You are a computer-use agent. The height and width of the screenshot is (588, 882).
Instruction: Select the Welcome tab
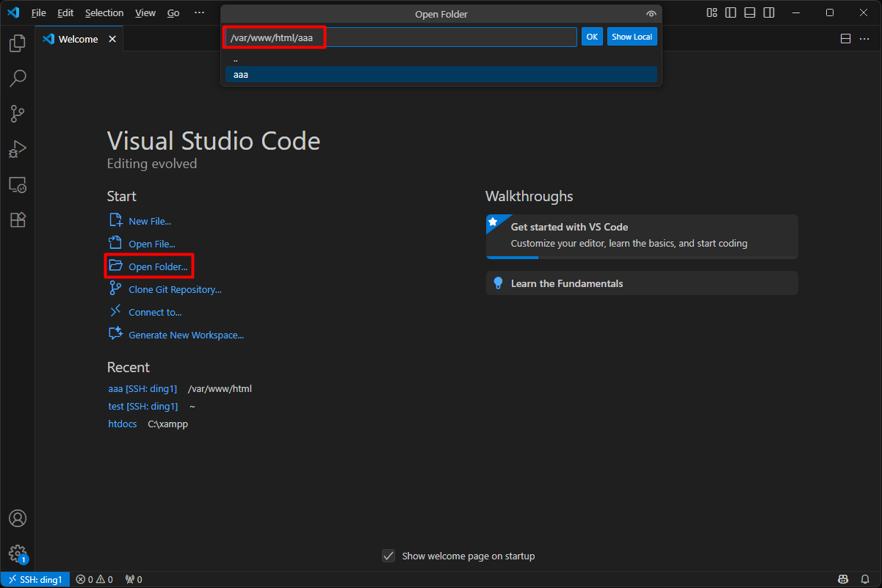[x=79, y=39]
